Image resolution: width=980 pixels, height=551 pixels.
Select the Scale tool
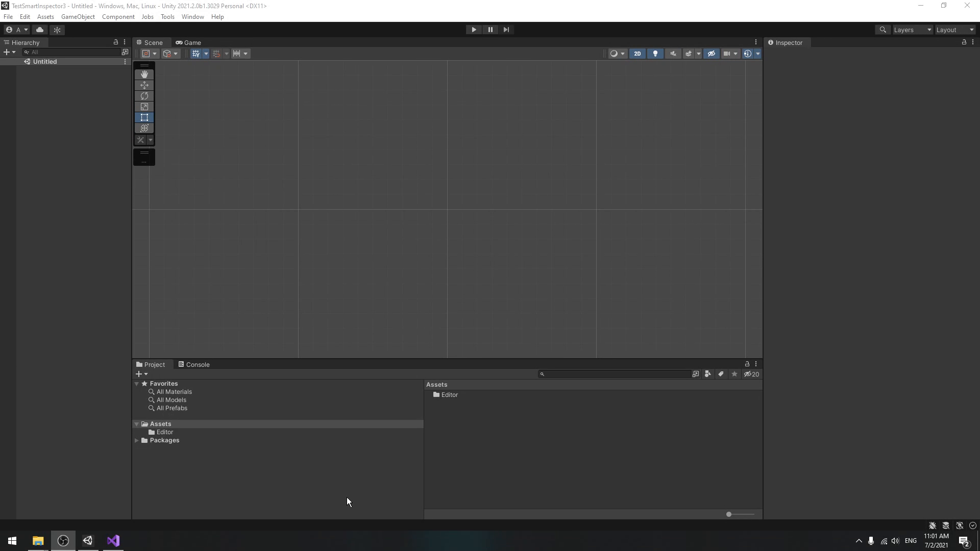click(144, 106)
